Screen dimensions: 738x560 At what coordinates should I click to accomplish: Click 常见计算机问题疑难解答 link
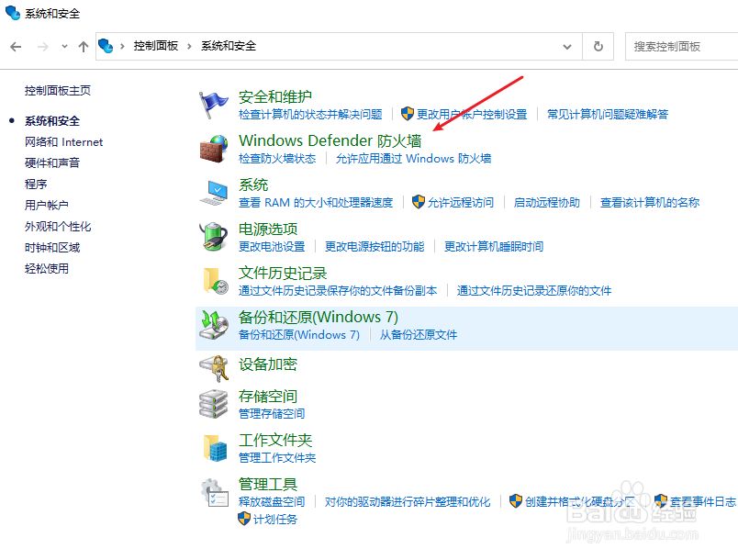coord(608,115)
